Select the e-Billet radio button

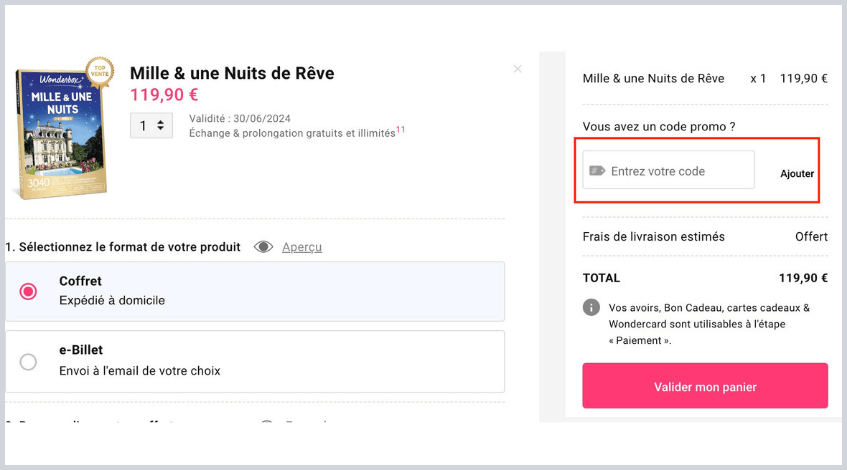point(28,361)
